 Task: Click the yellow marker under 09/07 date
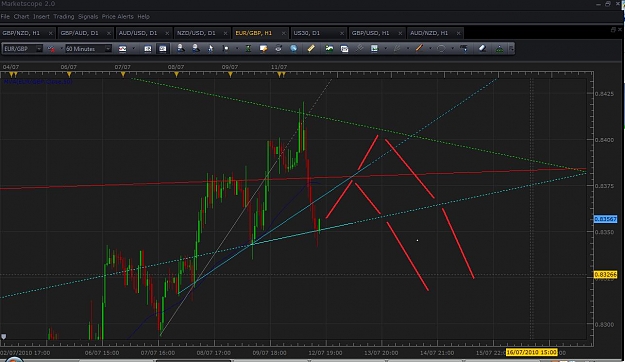[x=230, y=75]
